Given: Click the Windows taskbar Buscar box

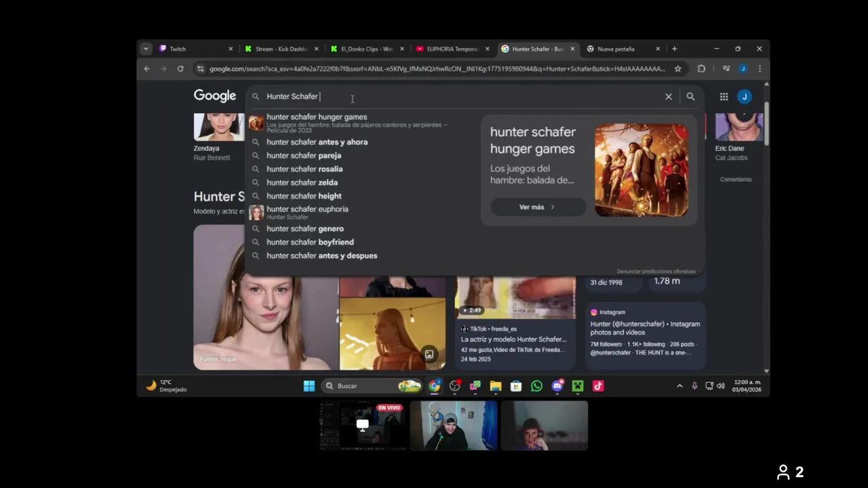Looking at the screenshot, I should pos(372,386).
